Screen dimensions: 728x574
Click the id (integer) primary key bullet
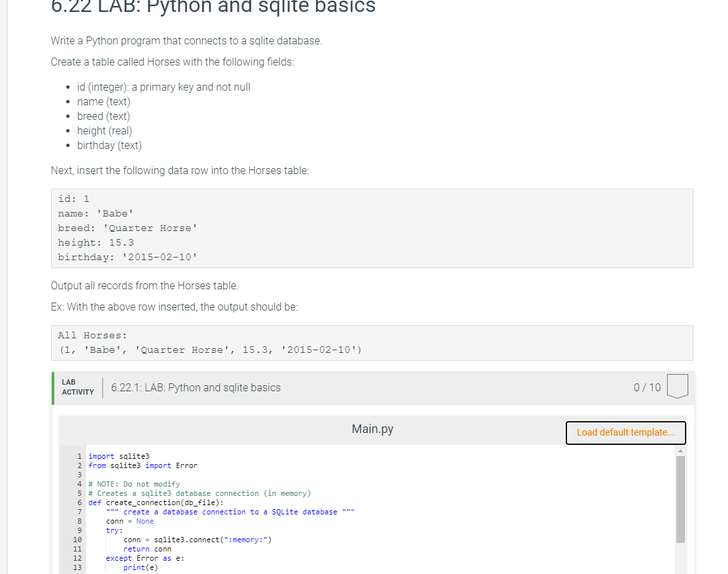(164, 87)
